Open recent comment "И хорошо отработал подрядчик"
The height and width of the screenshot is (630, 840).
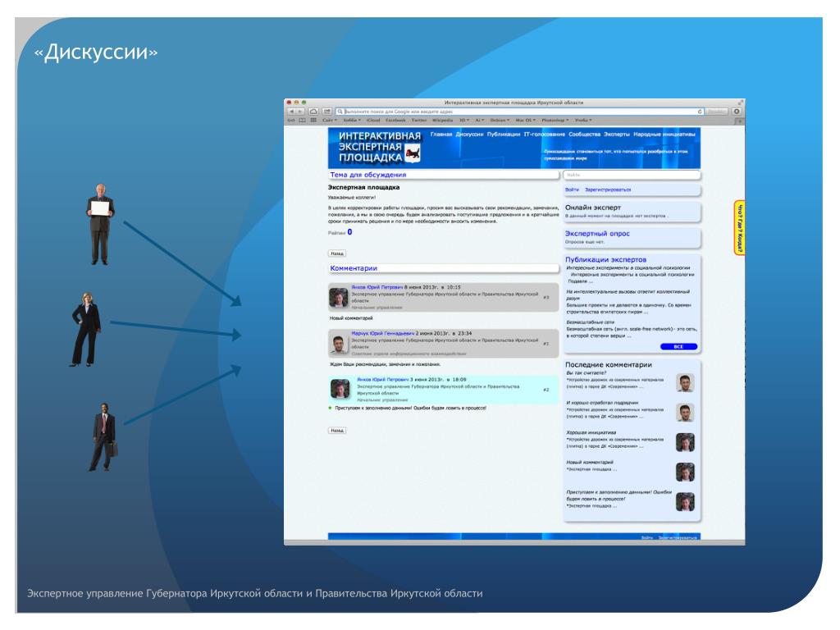pyautogui.click(x=602, y=402)
